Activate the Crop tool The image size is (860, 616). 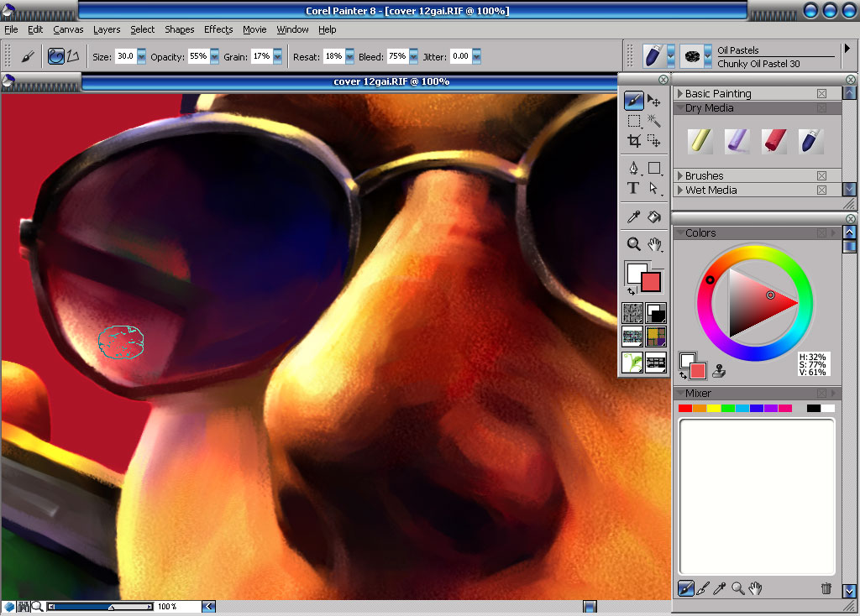(634, 141)
